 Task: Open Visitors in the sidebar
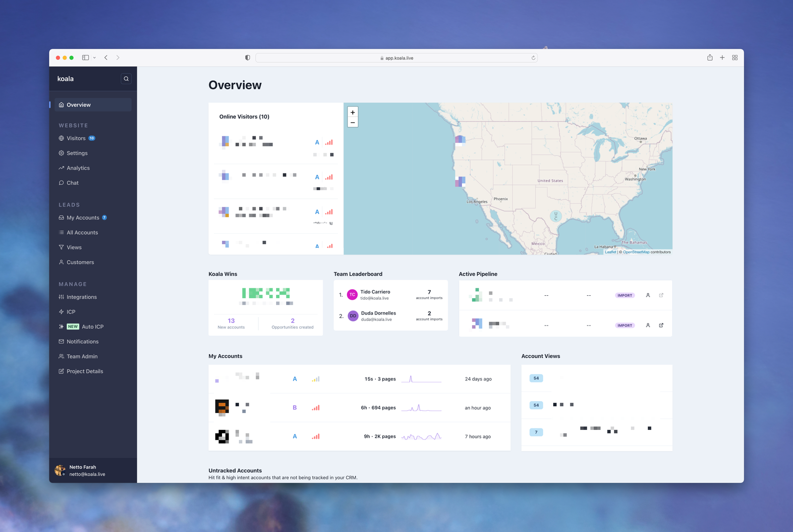tap(76, 138)
